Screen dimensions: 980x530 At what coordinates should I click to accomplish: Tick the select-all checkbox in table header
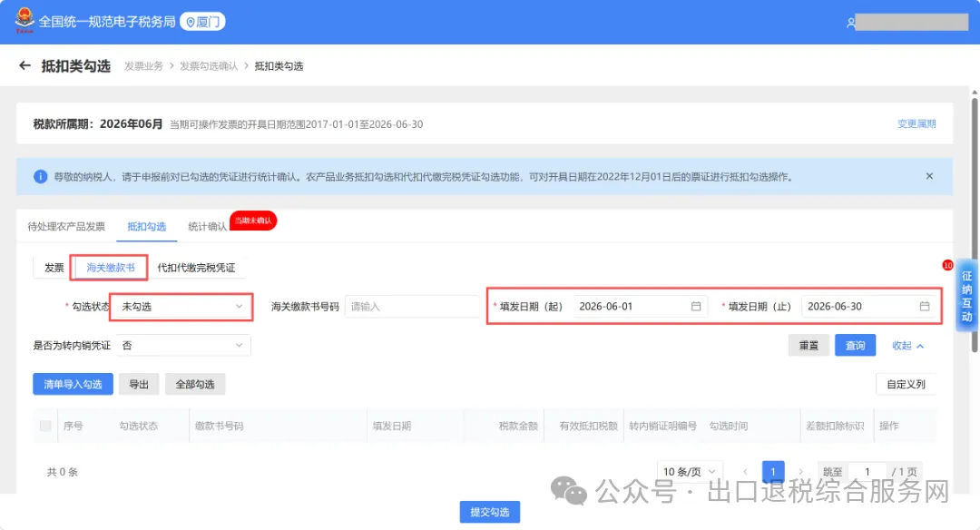(x=45, y=426)
